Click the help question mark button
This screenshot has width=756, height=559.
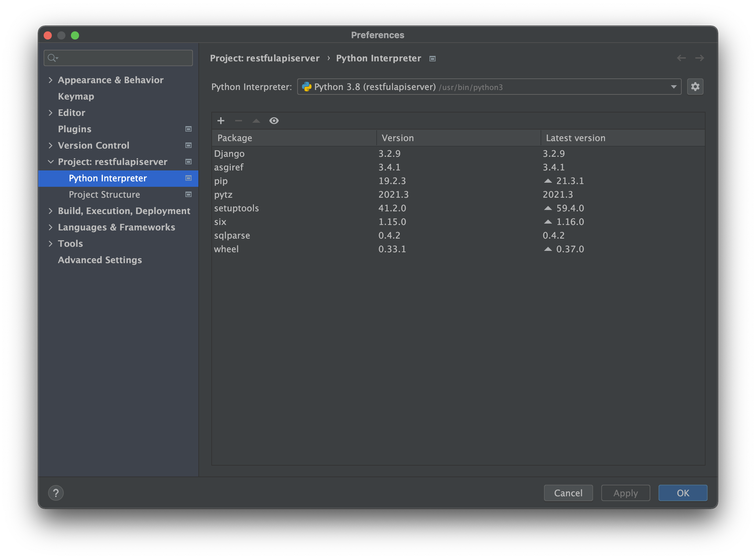click(x=56, y=493)
